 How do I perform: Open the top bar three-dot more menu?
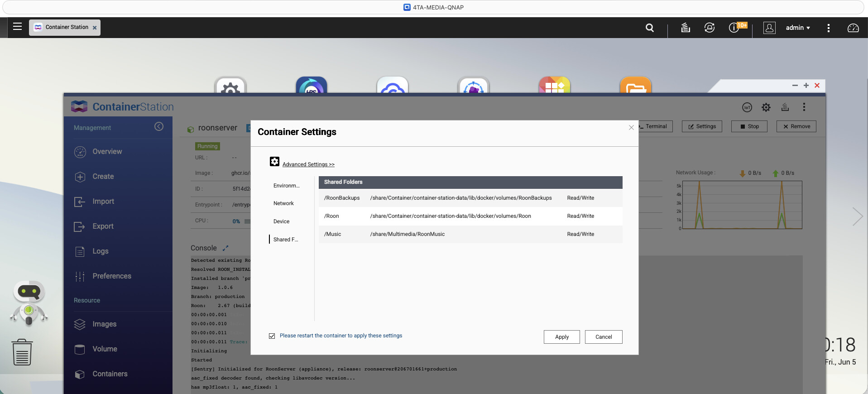[x=829, y=28]
